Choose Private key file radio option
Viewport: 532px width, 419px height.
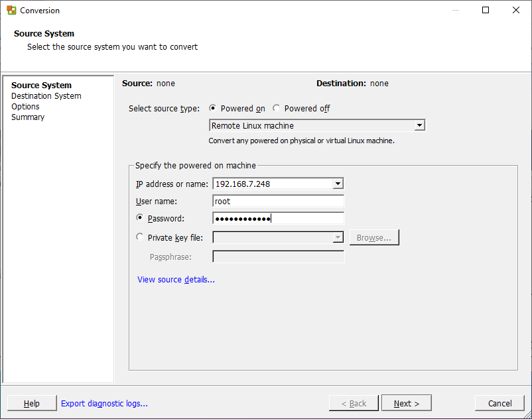click(139, 237)
